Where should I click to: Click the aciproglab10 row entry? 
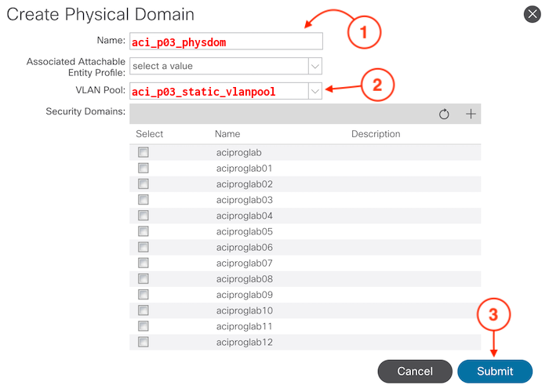[x=244, y=310]
